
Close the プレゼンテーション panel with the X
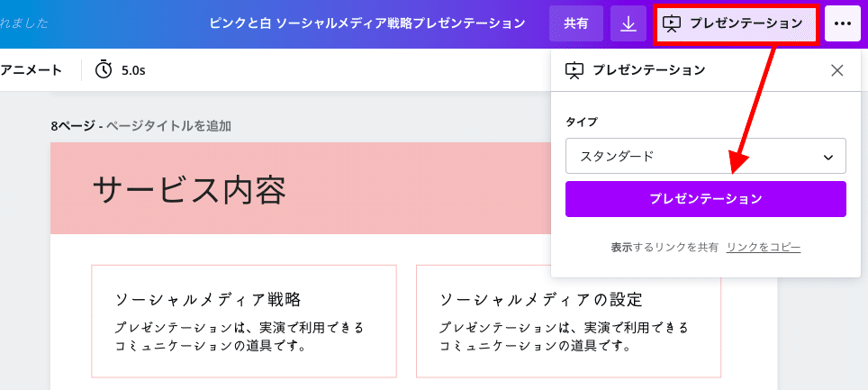point(837,70)
